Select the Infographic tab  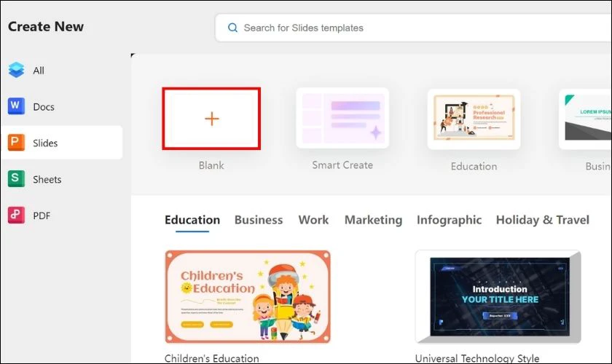pos(449,220)
